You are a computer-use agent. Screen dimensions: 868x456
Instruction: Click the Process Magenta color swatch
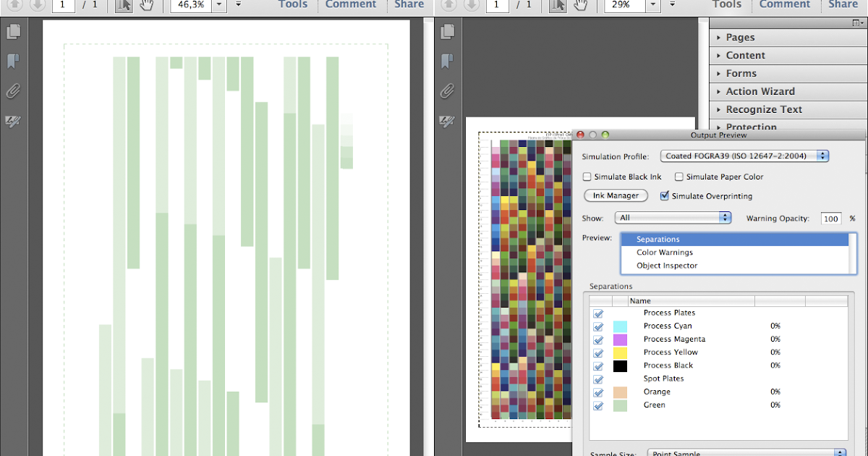tap(620, 339)
